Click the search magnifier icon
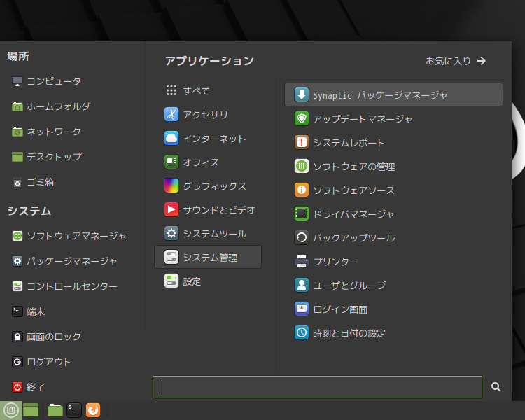The height and width of the screenshot is (420, 525). [x=496, y=387]
